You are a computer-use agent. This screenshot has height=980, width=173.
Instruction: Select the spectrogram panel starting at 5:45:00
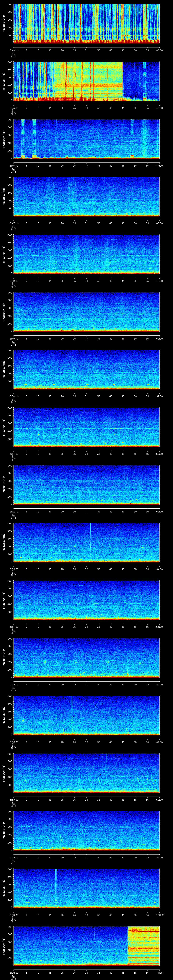[x=86, y=81]
